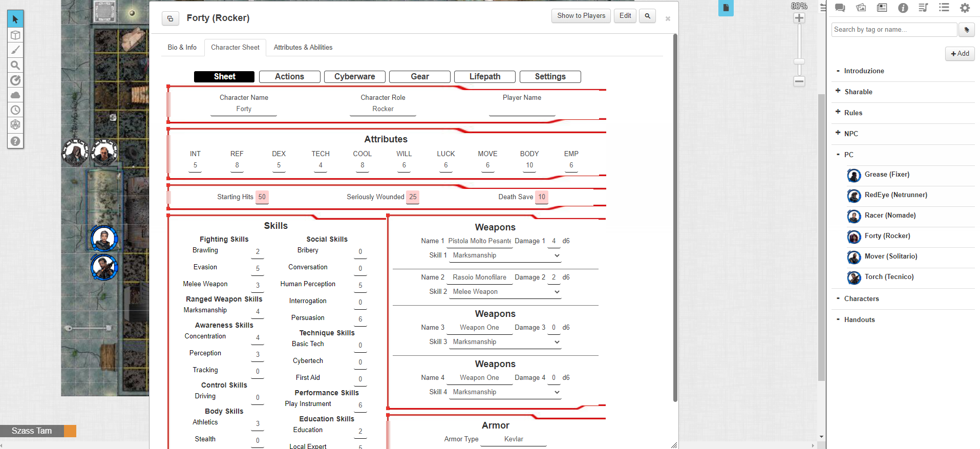Expand the Rules folder
Viewport: 980px width, 449px height.
(838, 112)
